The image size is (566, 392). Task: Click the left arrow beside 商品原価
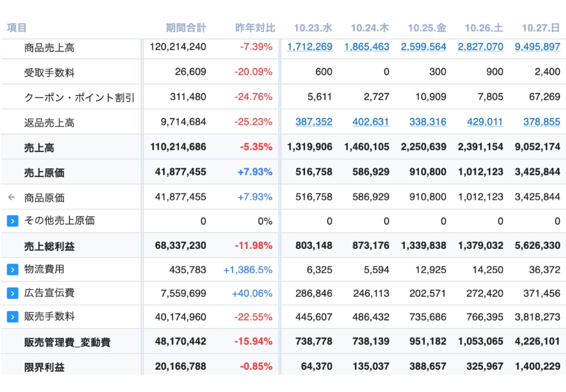pos(12,198)
